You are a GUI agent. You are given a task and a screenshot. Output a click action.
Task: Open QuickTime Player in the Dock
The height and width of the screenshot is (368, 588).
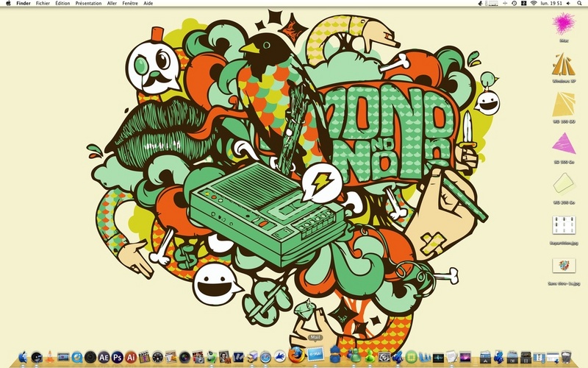pyautogui.click(x=77, y=357)
